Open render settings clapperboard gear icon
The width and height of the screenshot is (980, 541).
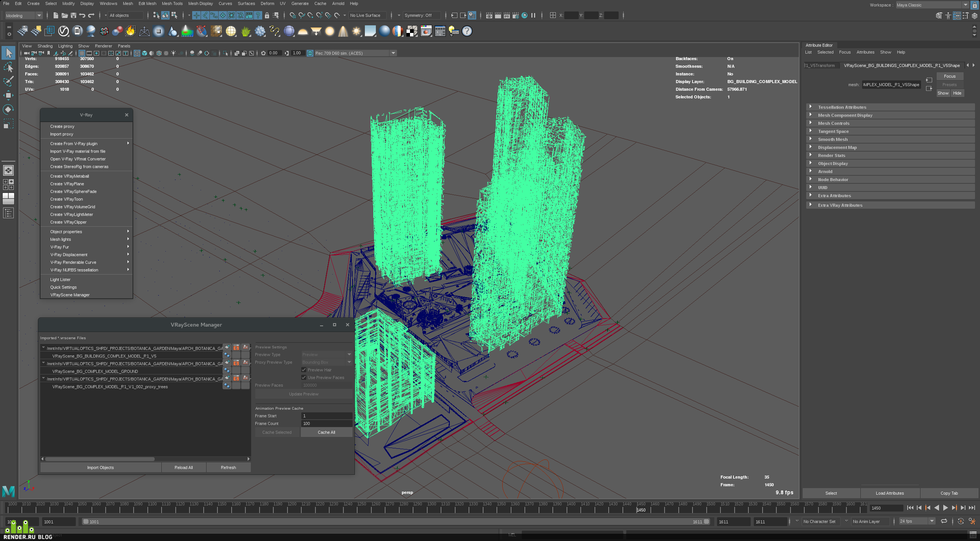coord(516,15)
